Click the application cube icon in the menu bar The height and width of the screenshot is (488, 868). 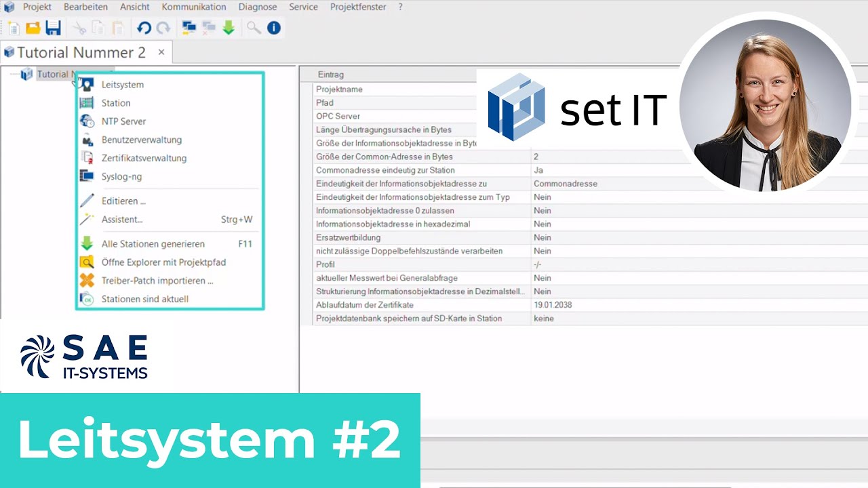point(9,7)
